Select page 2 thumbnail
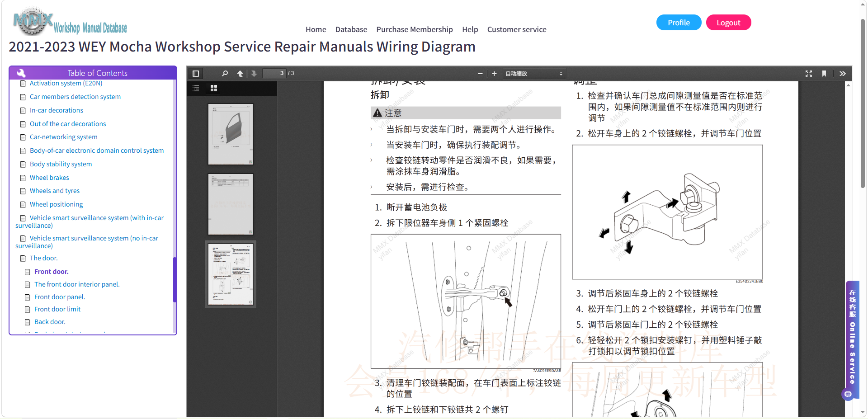This screenshot has height=419, width=868. [x=231, y=204]
